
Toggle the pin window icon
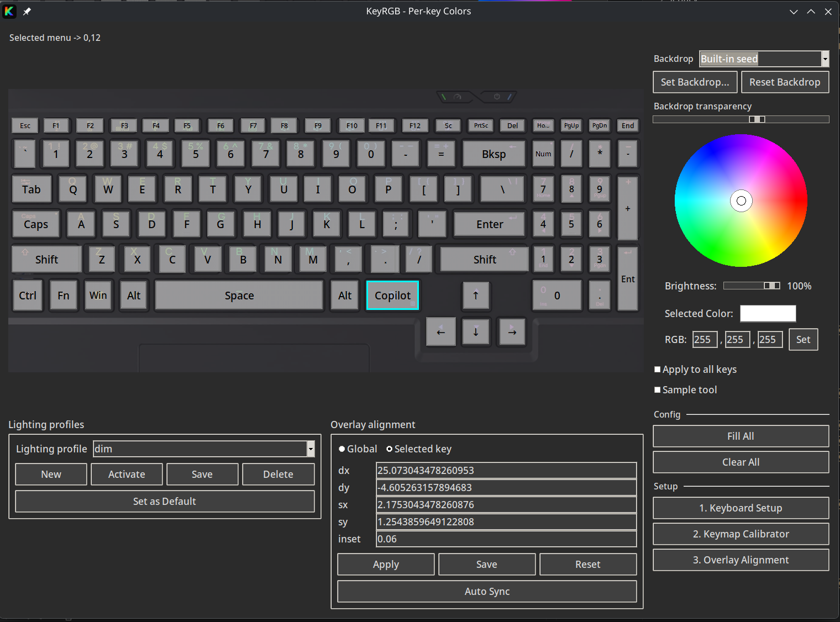27,11
